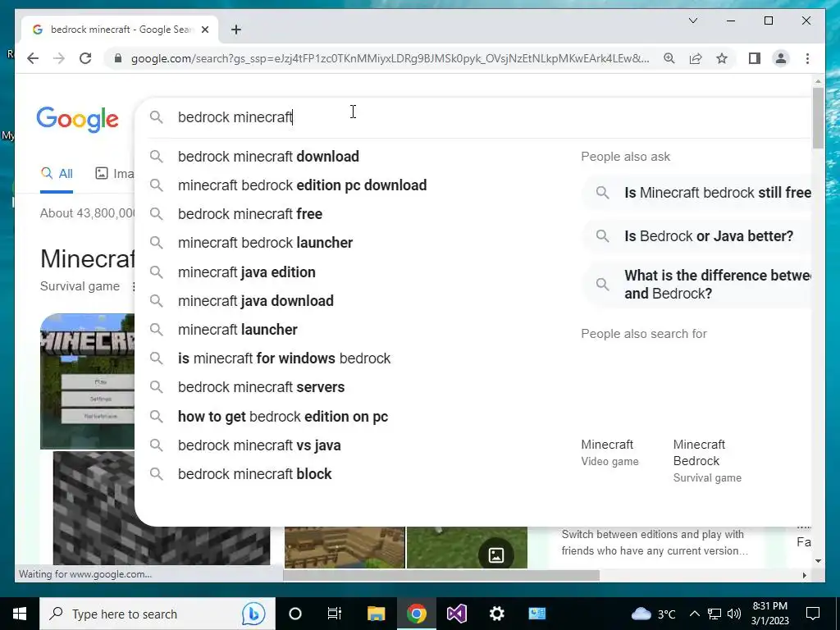Open the wooden house image thumbnail
Viewport: 840px width, 630px height.
(345, 547)
